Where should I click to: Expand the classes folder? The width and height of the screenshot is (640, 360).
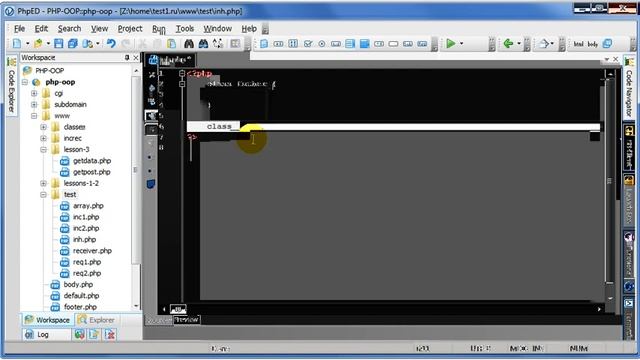click(x=44, y=127)
